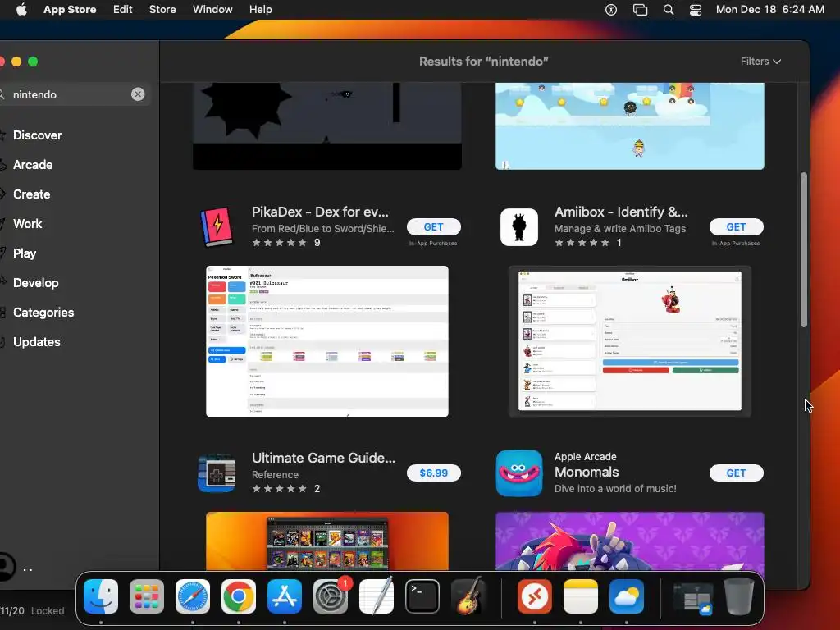Open the Monomals title link
This screenshot has width=840, height=630.
pyautogui.click(x=587, y=472)
